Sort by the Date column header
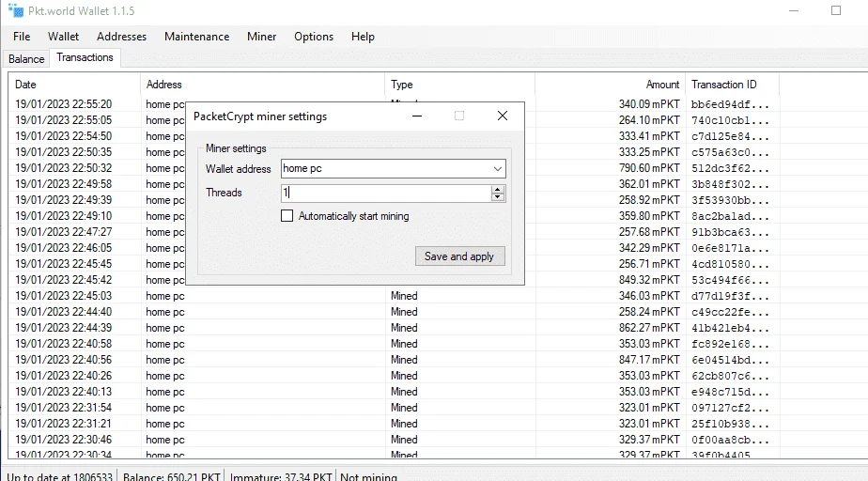This screenshot has height=481, width=868. (x=74, y=85)
